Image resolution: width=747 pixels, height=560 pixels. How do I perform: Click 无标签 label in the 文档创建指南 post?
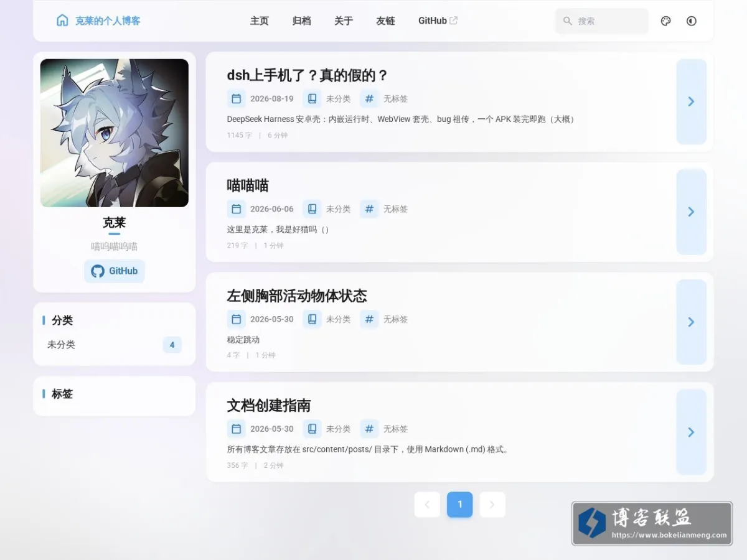(x=396, y=429)
